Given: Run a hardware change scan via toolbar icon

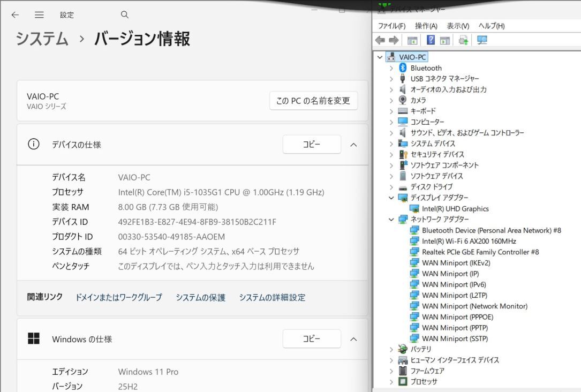Looking at the screenshot, I should click(x=463, y=40).
